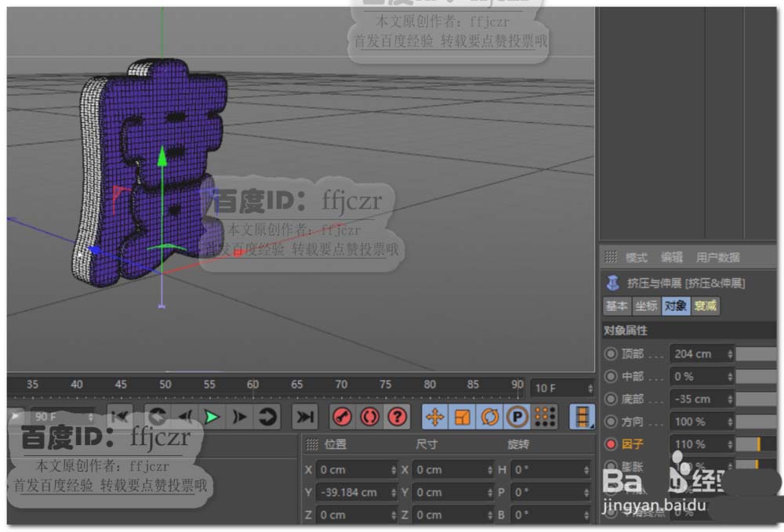Jump to the animation start frame

click(119, 418)
